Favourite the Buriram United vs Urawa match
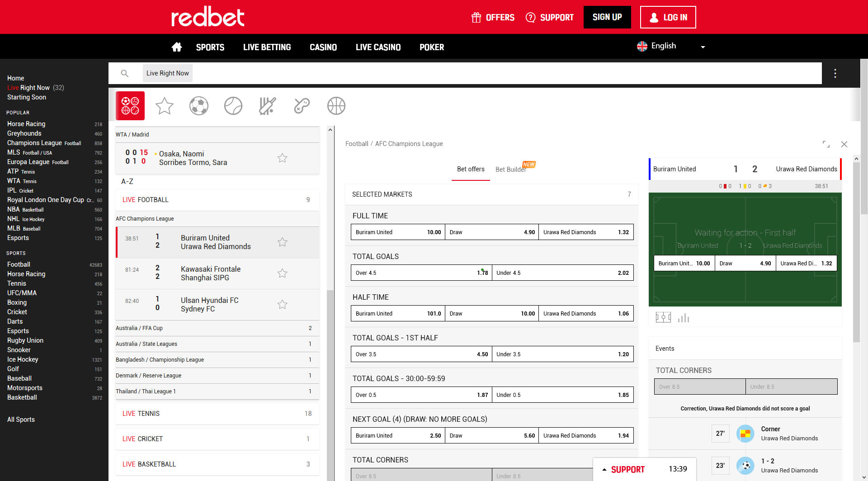Screen dimensions: 868x481 (283, 242)
